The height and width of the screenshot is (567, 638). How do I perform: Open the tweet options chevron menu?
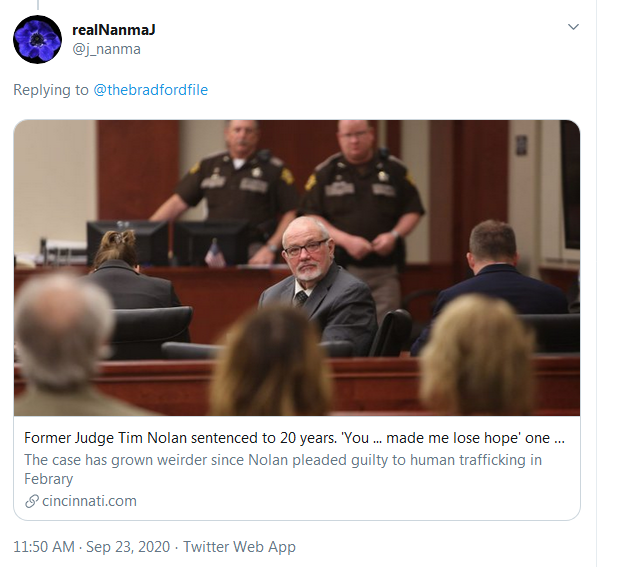(573, 27)
